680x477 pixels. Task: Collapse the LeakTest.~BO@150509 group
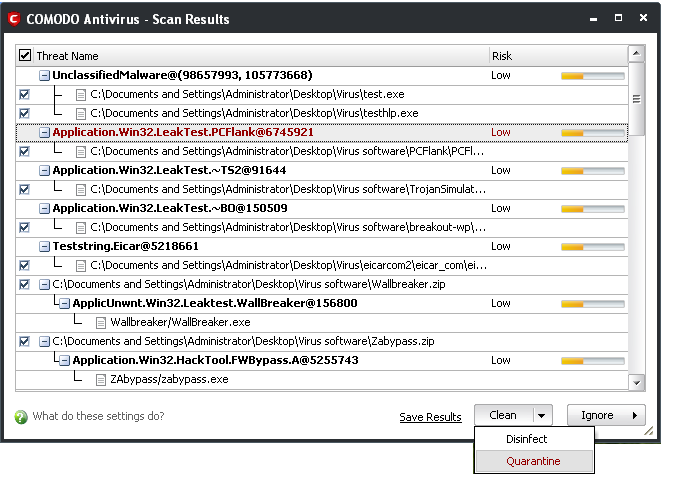tap(44, 209)
